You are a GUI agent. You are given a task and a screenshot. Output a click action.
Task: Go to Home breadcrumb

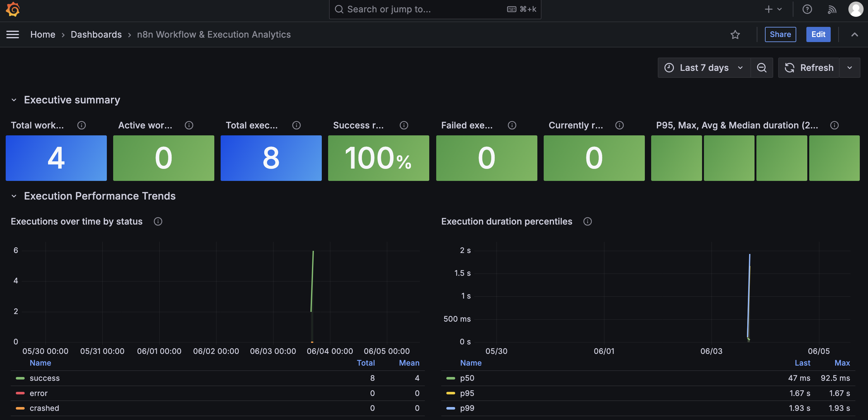coord(43,34)
